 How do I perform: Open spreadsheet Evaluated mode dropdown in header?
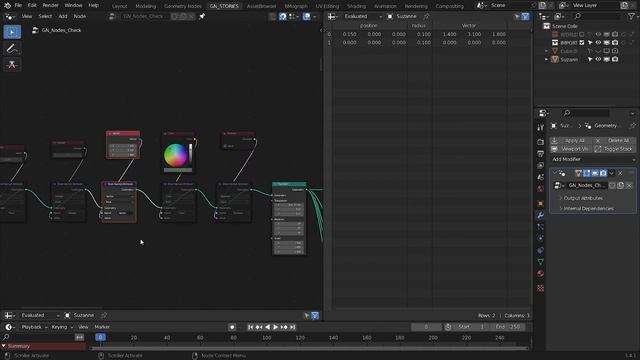click(x=362, y=16)
